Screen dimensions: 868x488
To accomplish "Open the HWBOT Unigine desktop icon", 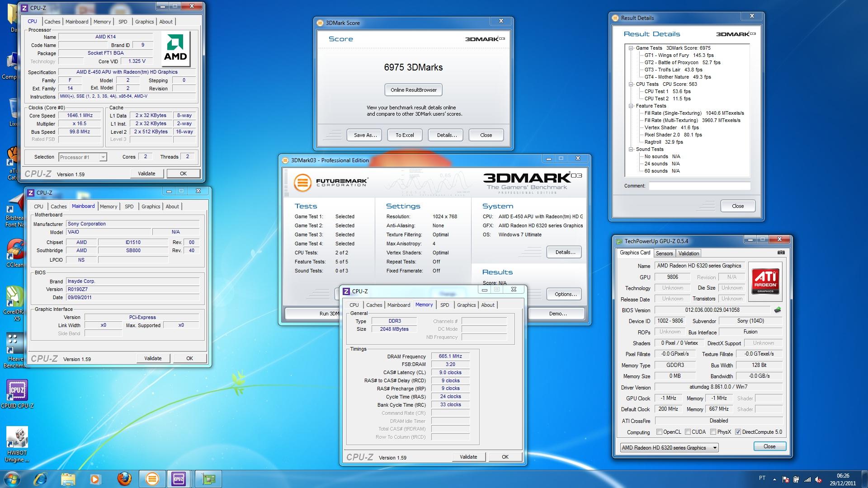I will (x=17, y=445).
